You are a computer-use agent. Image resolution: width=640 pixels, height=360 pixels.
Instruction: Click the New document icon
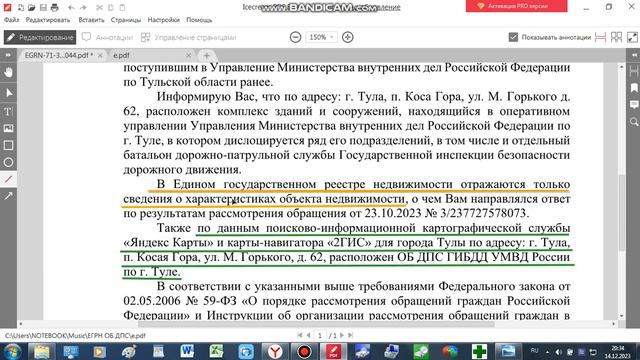[x=20, y=7]
